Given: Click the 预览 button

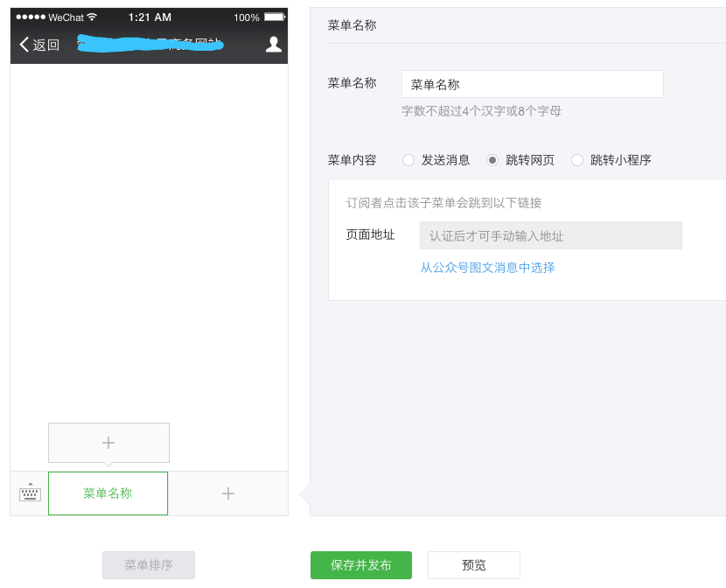Looking at the screenshot, I should pos(473,565).
